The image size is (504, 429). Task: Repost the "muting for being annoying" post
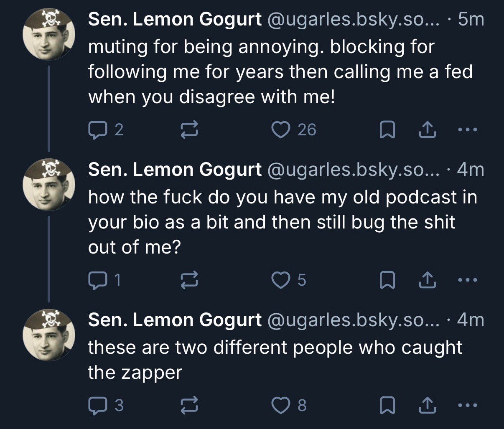click(188, 130)
